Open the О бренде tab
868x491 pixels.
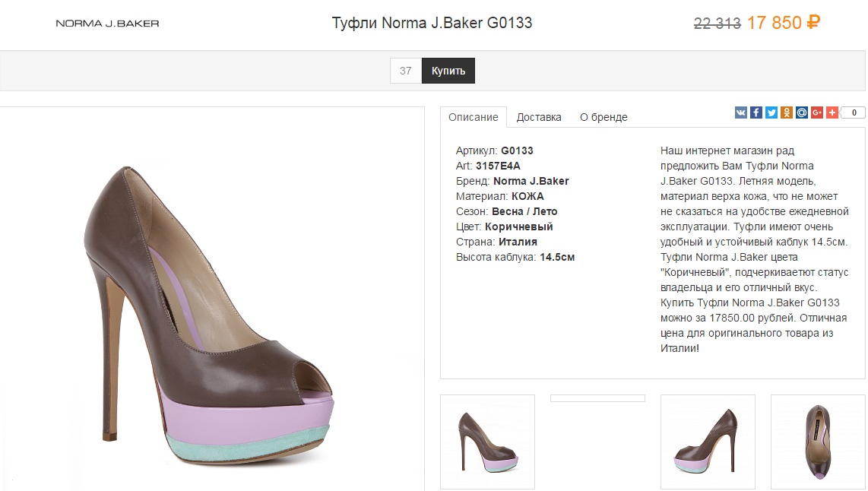(603, 117)
